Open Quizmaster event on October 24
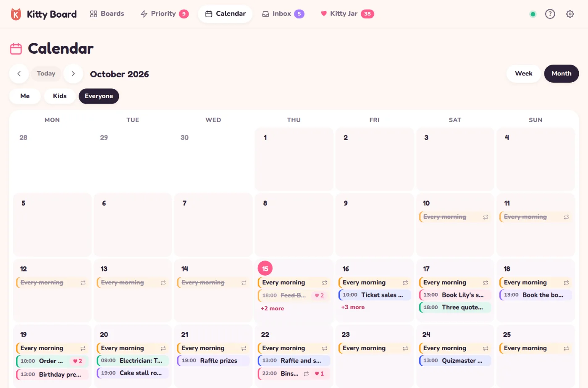 click(x=455, y=361)
